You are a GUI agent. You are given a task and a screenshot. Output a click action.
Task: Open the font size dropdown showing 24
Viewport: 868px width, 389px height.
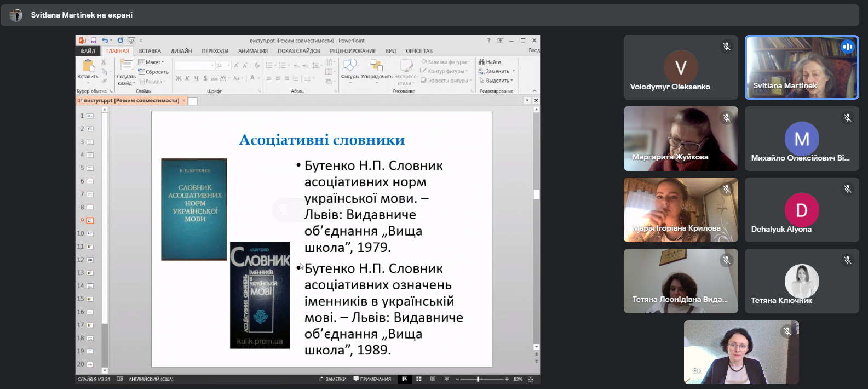point(229,66)
